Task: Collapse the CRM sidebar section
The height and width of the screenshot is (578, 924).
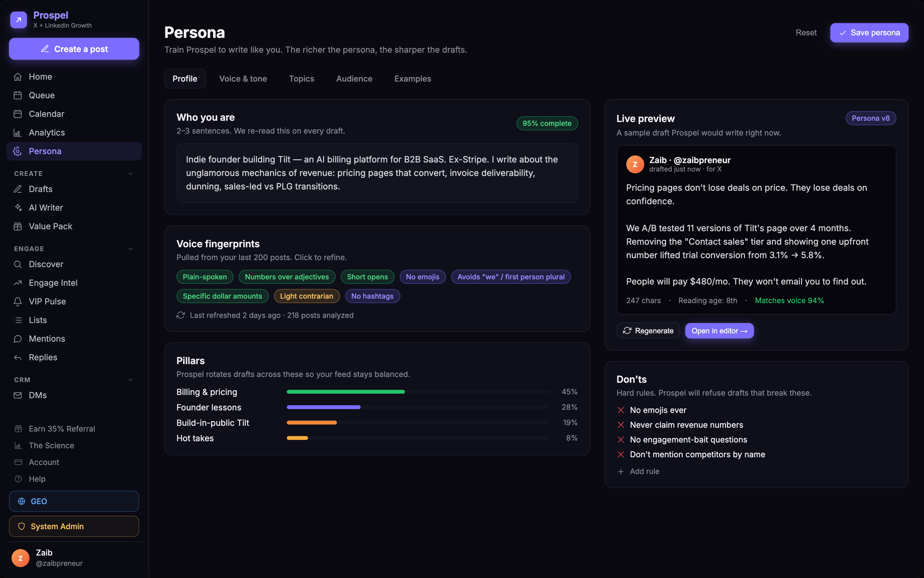Action: point(131,380)
